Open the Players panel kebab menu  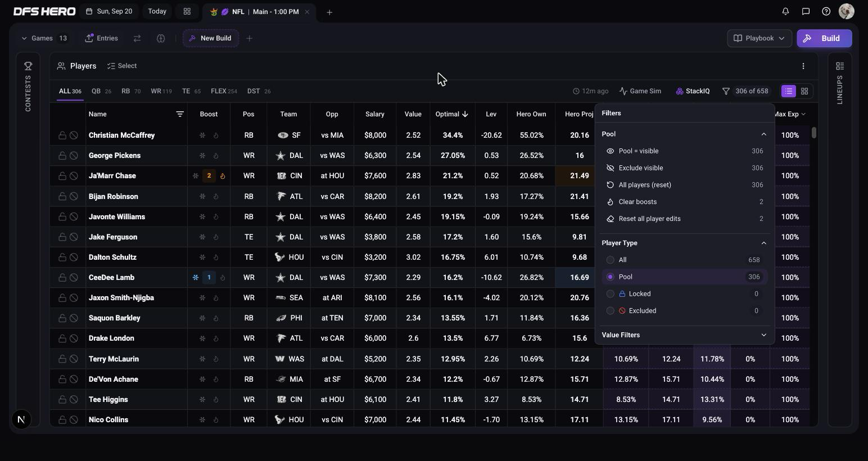[803, 66]
